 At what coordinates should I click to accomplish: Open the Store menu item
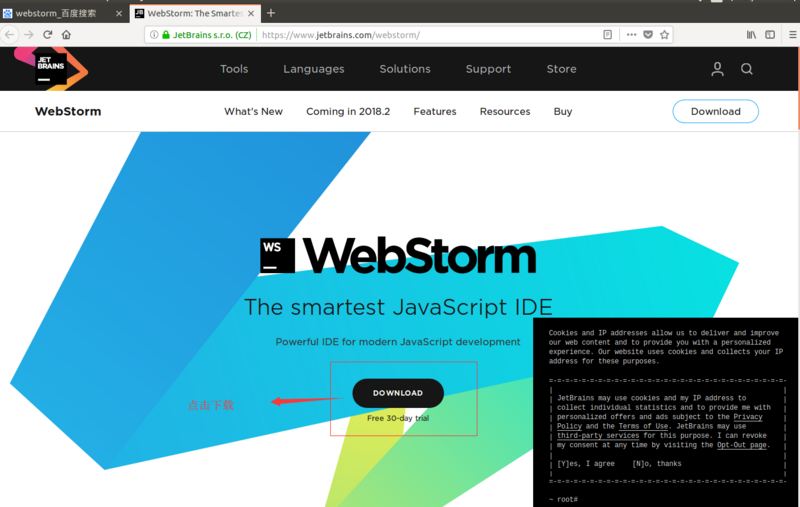point(562,69)
